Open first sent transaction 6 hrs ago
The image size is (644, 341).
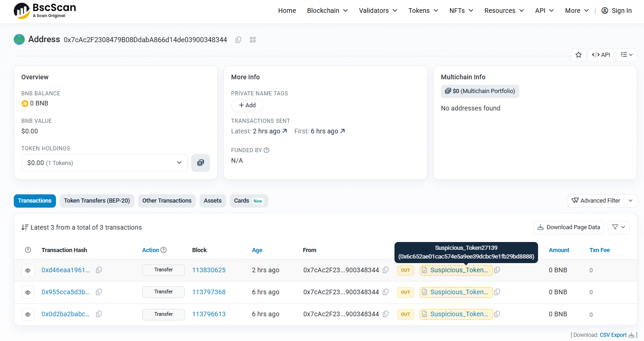pos(328,131)
